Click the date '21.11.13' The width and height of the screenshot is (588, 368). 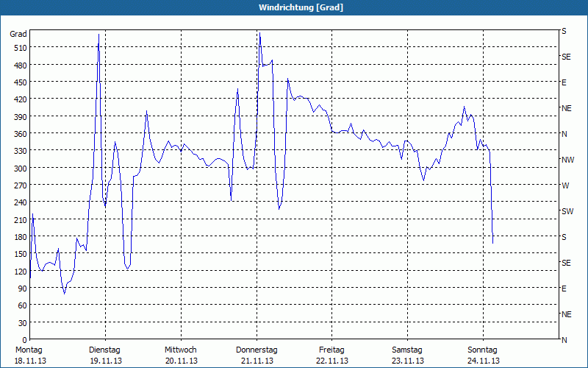tap(257, 361)
